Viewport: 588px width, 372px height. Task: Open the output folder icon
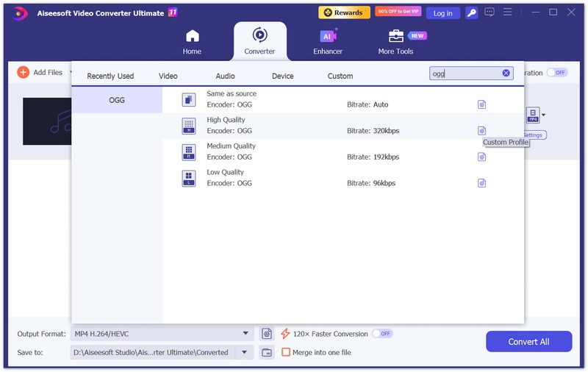click(x=267, y=352)
